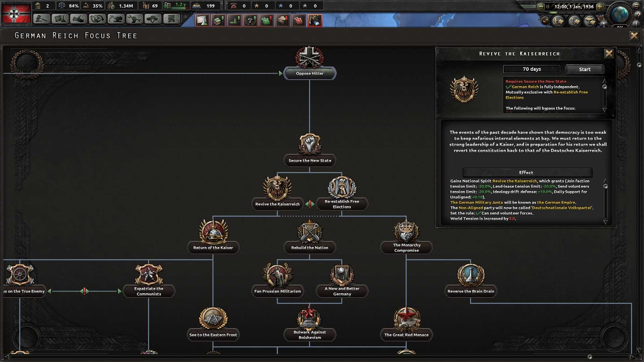Click the Effect header in detail panel
The image size is (644, 362).
[x=527, y=173]
